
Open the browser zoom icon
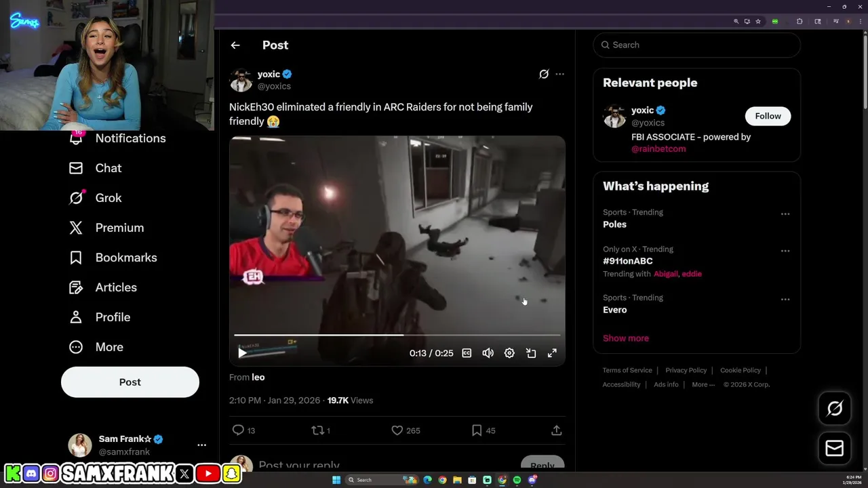tap(736, 22)
